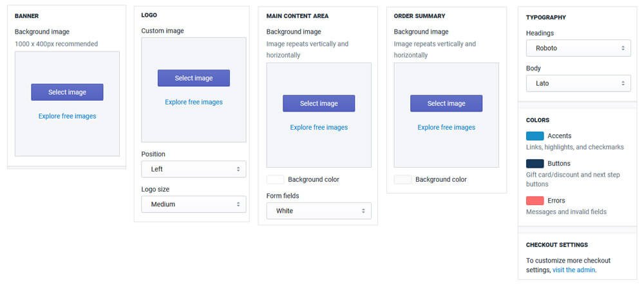Pick the Buttons color swatch
Screen dimensions: 644x287
[x=535, y=164]
